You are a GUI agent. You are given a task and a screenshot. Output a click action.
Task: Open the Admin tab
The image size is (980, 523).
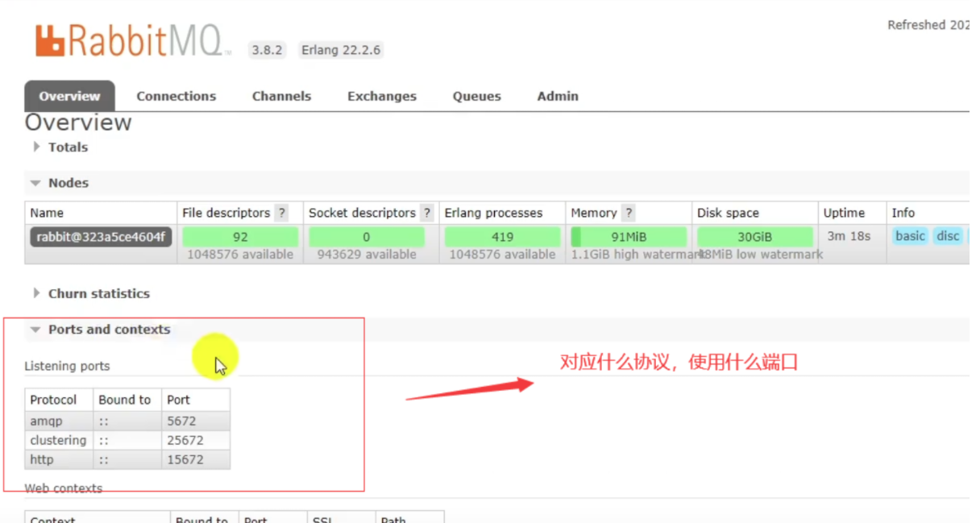pyautogui.click(x=558, y=96)
